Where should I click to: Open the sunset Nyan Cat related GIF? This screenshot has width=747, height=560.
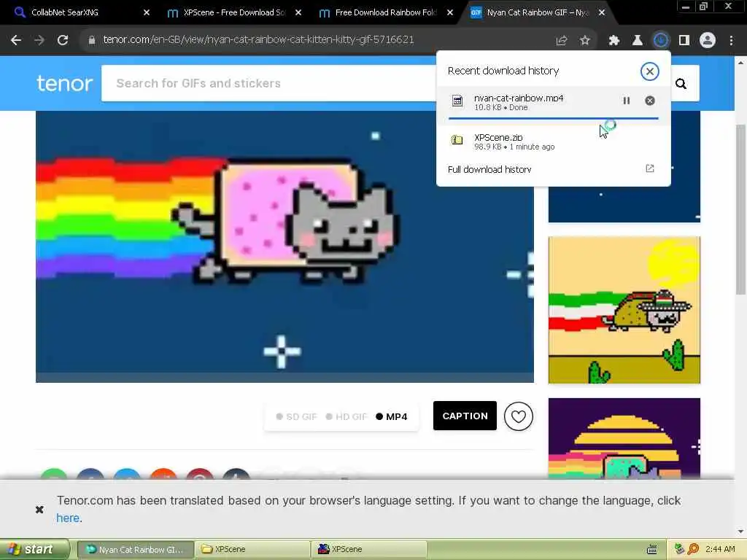tap(624, 438)
